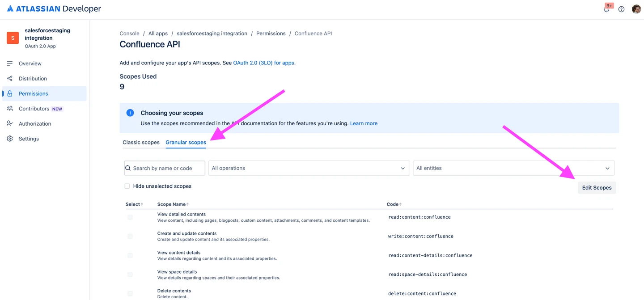Image resolution: width=644 pixels, height=300 pixels.
Task: Open the OAuth 2.0 (3LO) for apps link
Action: point(263,63)
